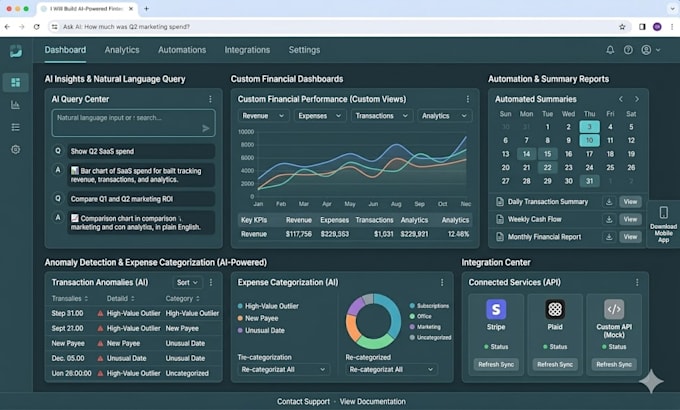Select the 'Step 31.00' anomaly row
Screen dimensions: 680x410
(x=134, y=313)
